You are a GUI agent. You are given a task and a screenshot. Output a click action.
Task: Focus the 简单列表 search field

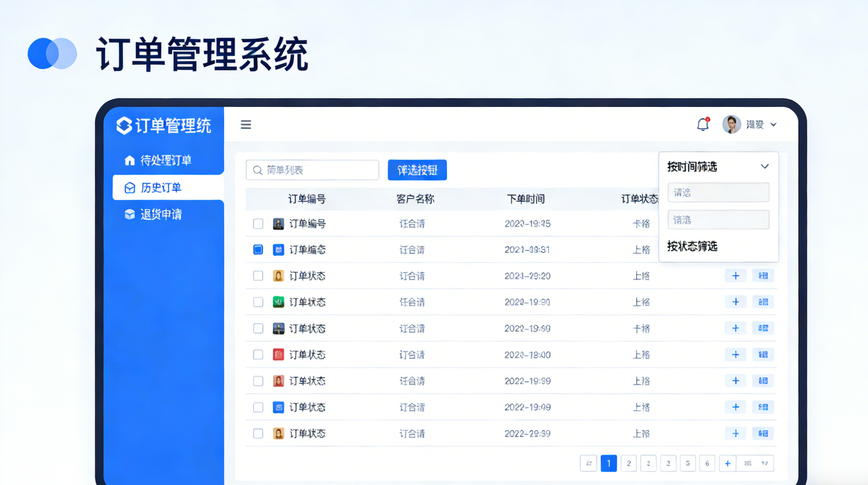[318, 170]
